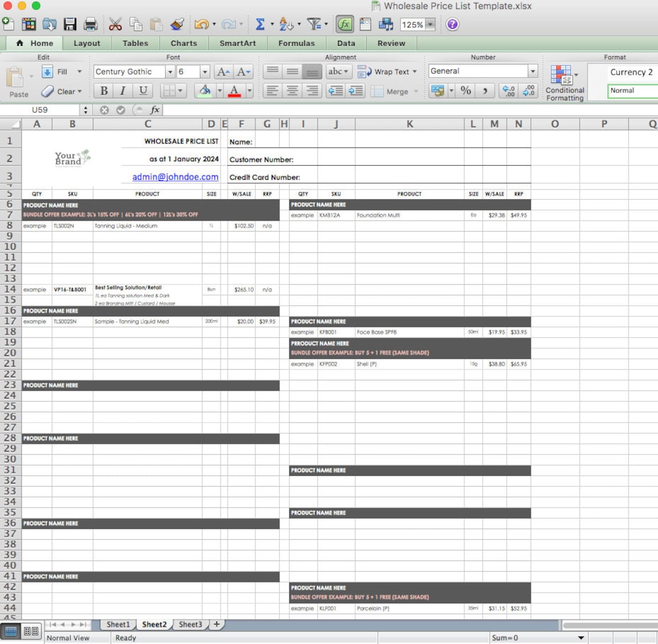Open the Sum=0 status bar dropdown
The image size is (658, 644).
[x=581, y=638]
